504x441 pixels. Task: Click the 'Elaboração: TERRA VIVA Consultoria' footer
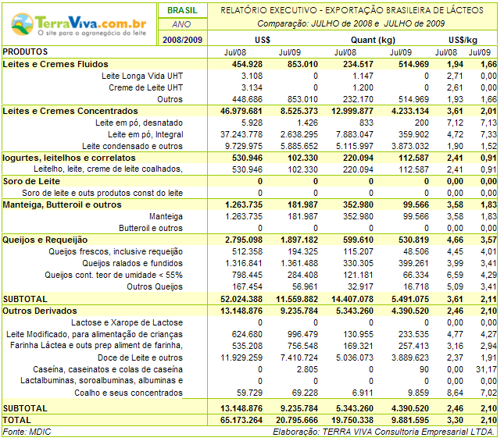click(384, 432)
